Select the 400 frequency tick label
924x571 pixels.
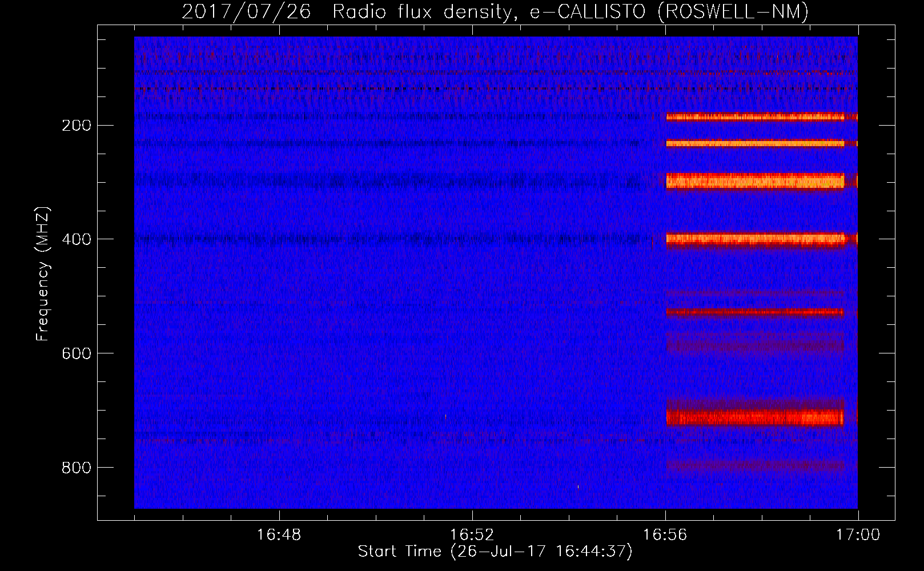(x=77, y=239)
